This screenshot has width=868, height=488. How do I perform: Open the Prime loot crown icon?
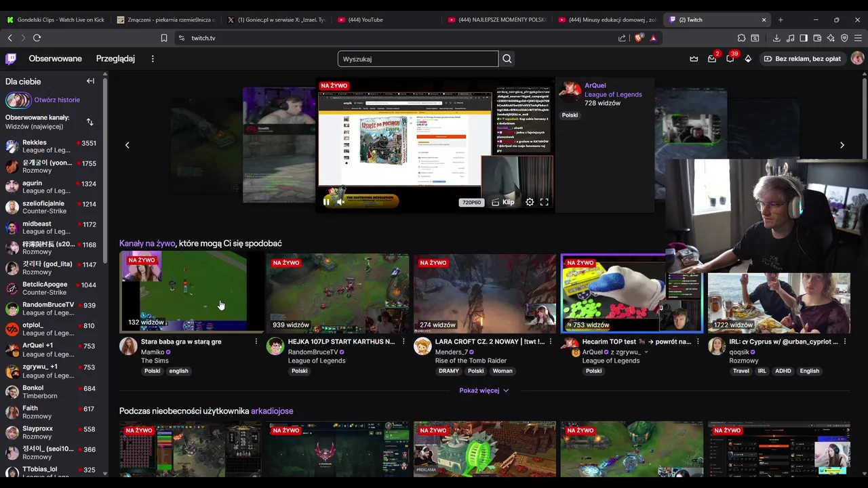(x=694, y=59)
